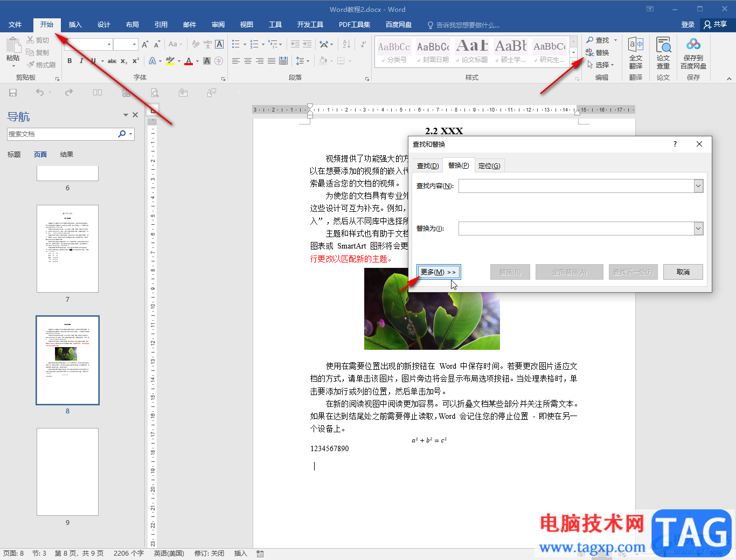Apply distributed alignment

click(x=283, y=61)
